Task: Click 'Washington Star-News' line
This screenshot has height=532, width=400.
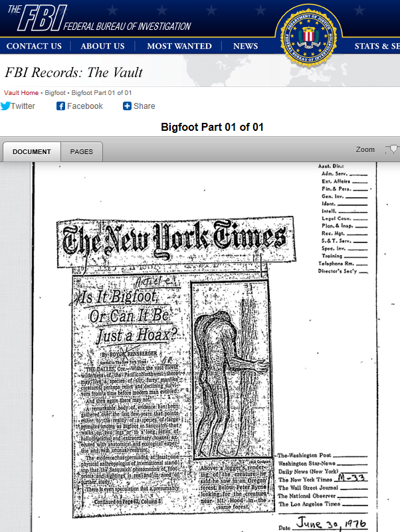Action: coord(322,464)
